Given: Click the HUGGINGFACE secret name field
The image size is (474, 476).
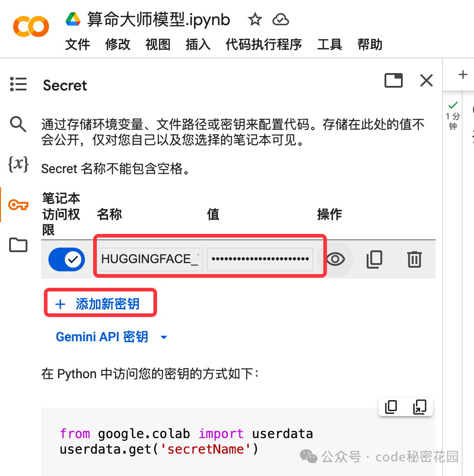Looking at the screenshot, I should pyautogui.click(x=150, y=259).
